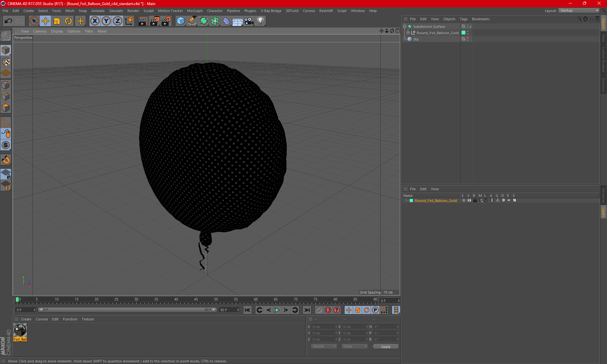Toggle the Y axis lock
This screenshot has height=364, width=607.
106,21
